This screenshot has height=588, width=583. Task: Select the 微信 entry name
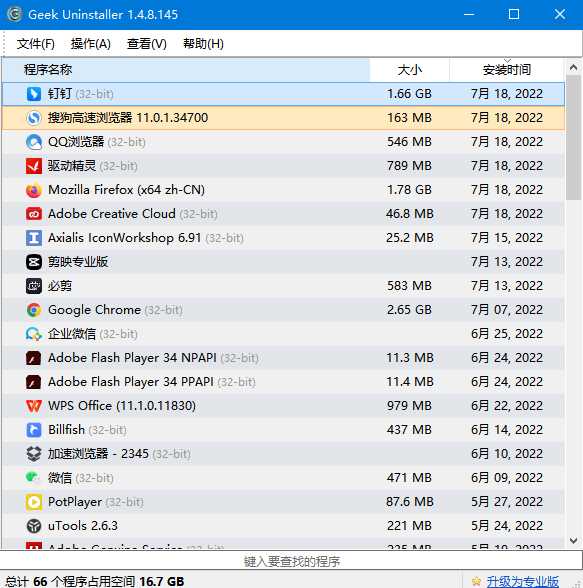pyautogui.click(x=60, y=478)
